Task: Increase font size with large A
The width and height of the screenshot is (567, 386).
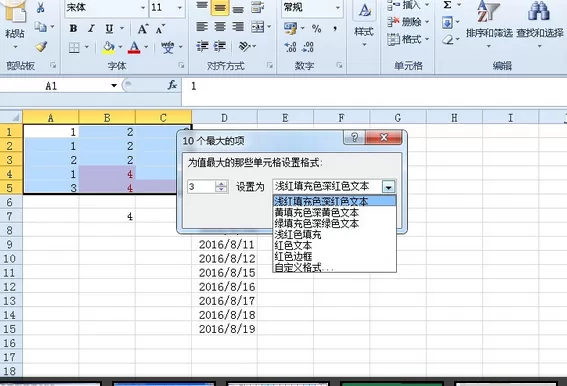Action: [143, 29]
